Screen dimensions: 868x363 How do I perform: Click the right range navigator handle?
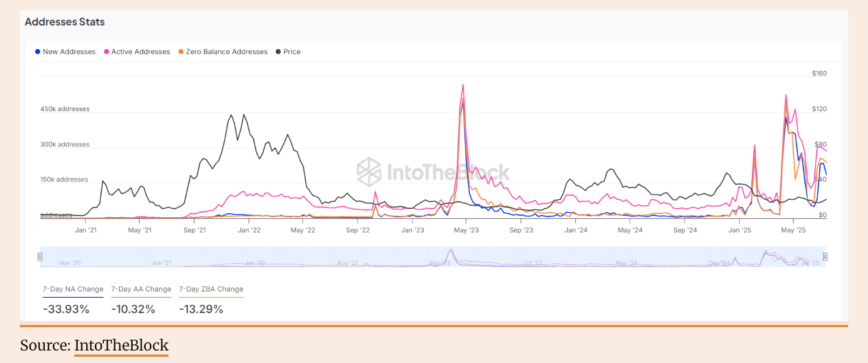(825, 257)
